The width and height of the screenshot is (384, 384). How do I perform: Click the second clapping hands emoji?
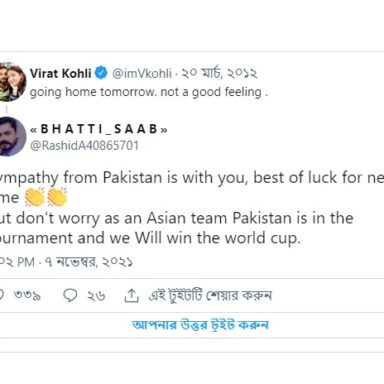coord(57,197)
